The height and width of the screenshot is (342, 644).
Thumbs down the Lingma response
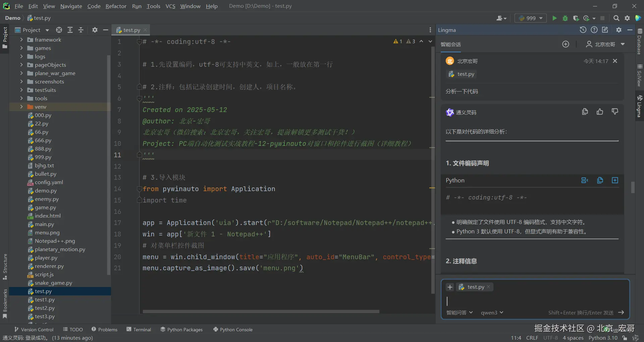pos(615,112)
